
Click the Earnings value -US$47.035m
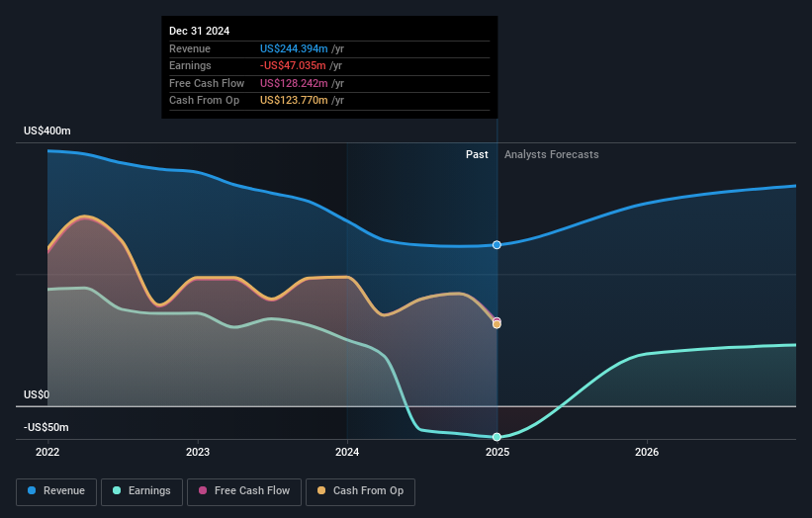click(x=293, y=65)
